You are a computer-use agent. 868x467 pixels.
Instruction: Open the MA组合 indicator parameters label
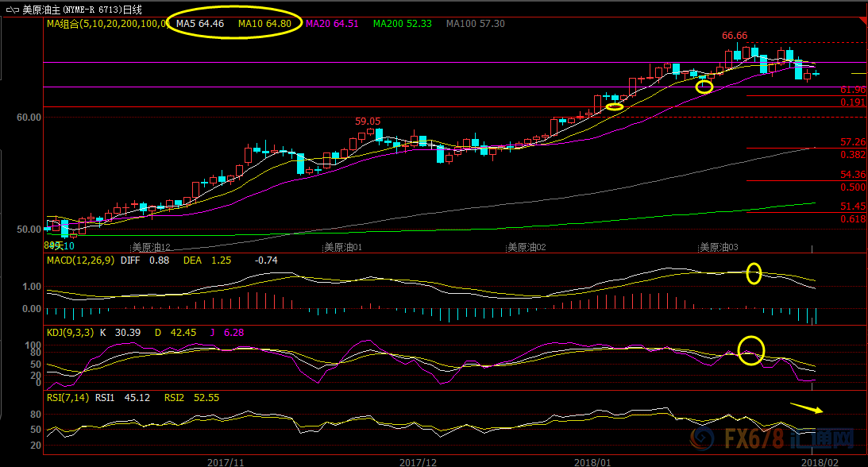click(x=106, y=25)
